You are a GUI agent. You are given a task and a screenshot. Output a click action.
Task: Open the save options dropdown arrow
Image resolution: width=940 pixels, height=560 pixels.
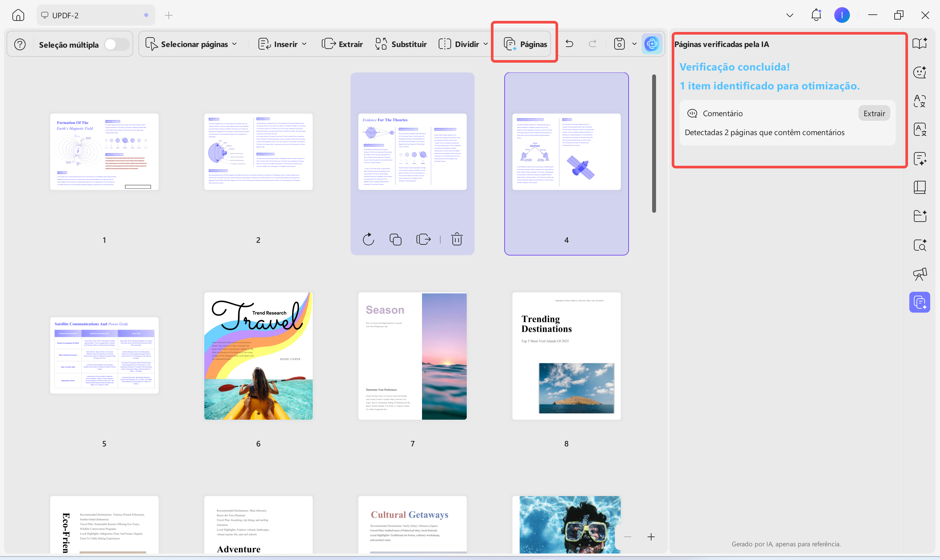pyautogui.click(x=634, y=44)
